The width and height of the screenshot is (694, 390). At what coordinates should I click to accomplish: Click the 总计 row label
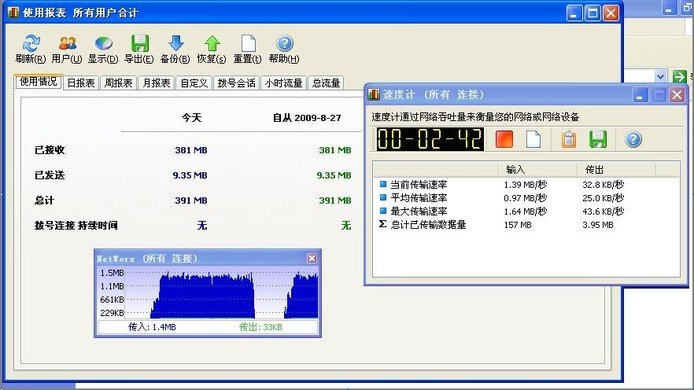pos(44,201)
